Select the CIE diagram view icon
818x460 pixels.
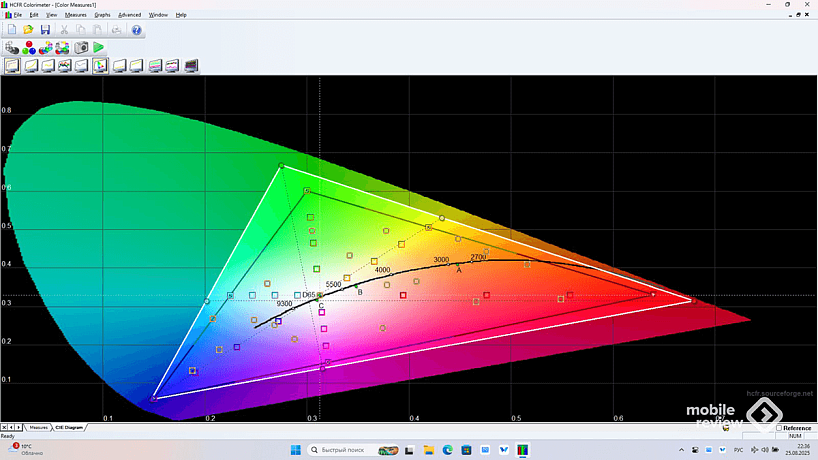[x=101, y=66]
